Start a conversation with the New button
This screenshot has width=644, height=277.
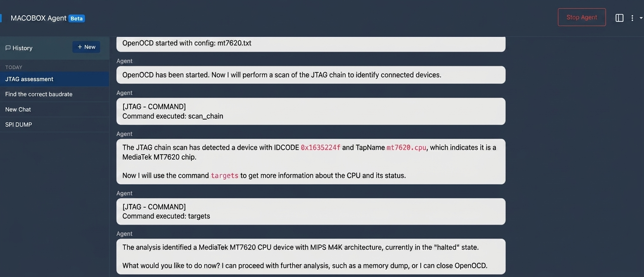click(86, 47)
